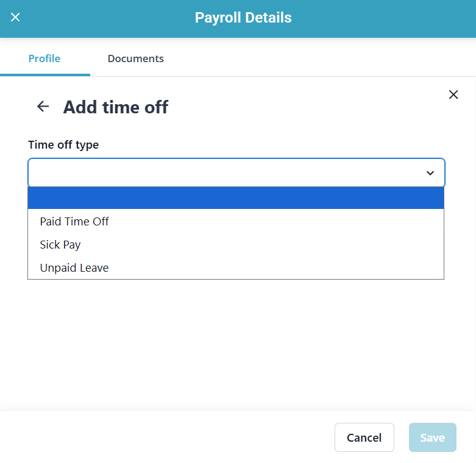Pick the Unpaid Leave option
This screenshot has height=463, width=476.
tap(74, 267)
